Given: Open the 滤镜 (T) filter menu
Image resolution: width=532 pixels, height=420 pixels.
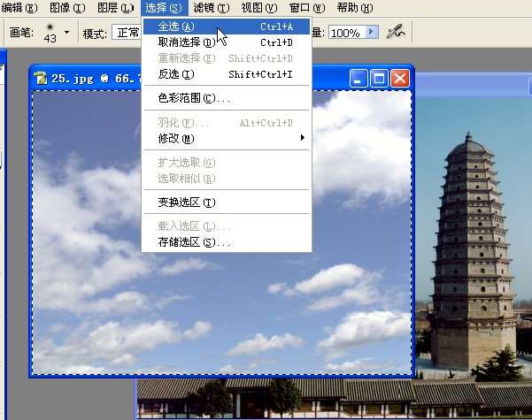Looking at the screenshot, I should (211, 8).
